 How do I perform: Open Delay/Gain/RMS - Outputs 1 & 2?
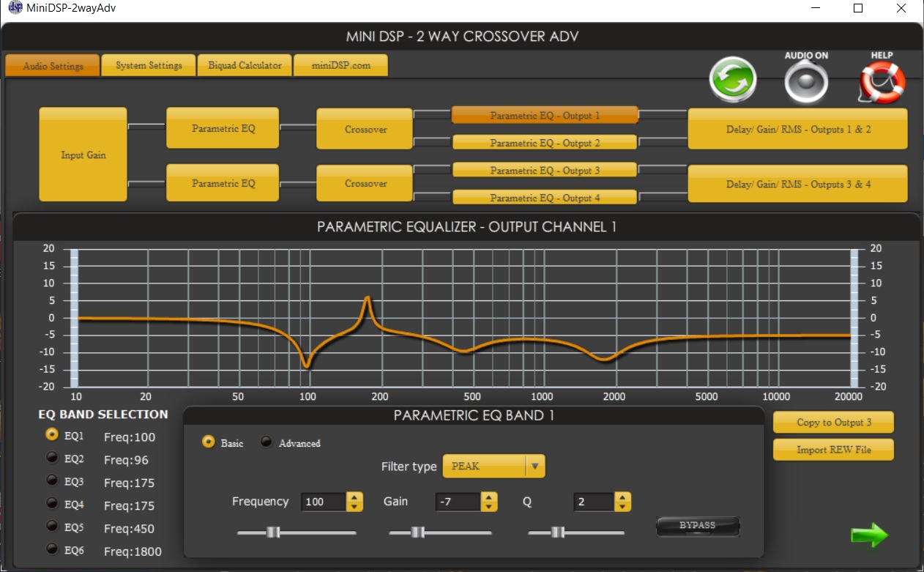[798, 129]
